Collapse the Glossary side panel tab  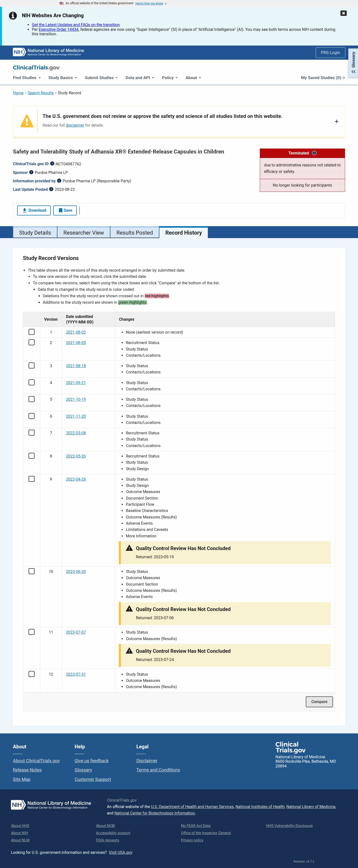coord(353,63)
